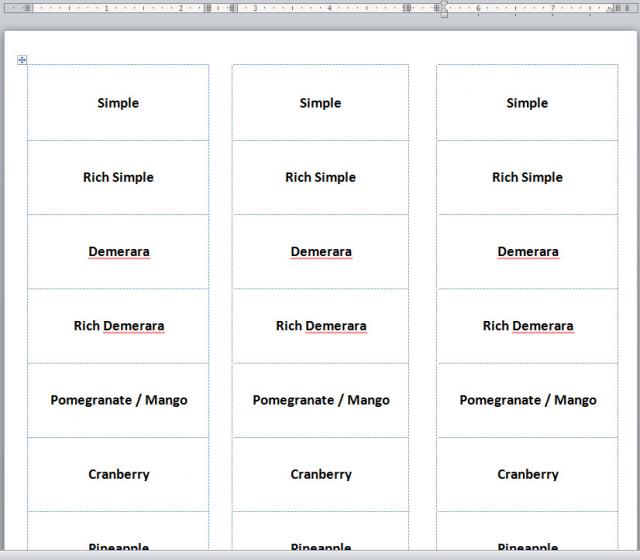Click the "Simple" label in the left column
The width and height of the screenshot is (640, 560).
pyautogui.click(x=118, y=103)
